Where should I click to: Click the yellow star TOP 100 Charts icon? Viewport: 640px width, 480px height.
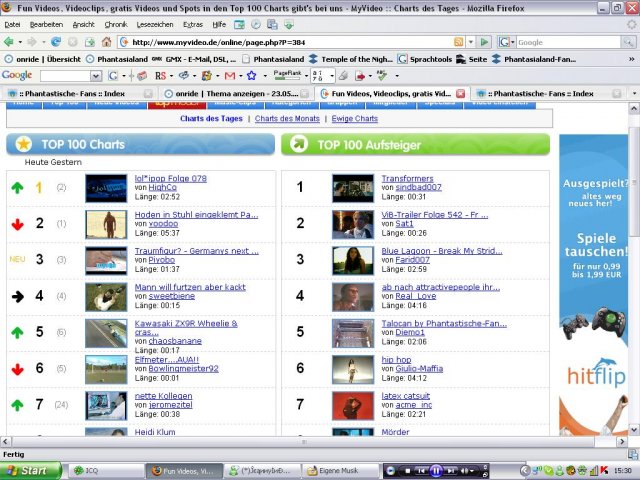click(x=23, y=144)
